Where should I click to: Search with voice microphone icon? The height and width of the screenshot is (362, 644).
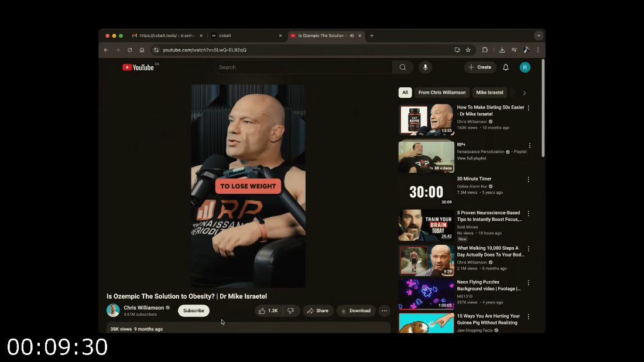pyautogui.click(x=426, y=67)
